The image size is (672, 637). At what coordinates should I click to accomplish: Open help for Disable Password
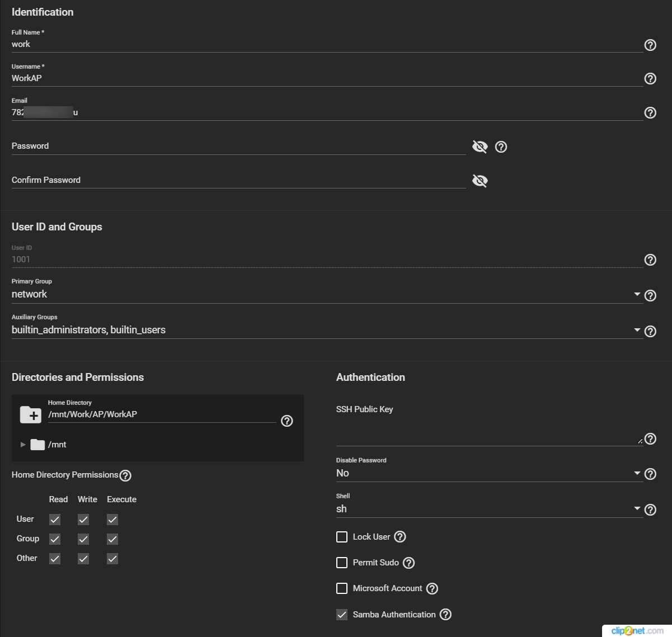(x=650, y=474)
